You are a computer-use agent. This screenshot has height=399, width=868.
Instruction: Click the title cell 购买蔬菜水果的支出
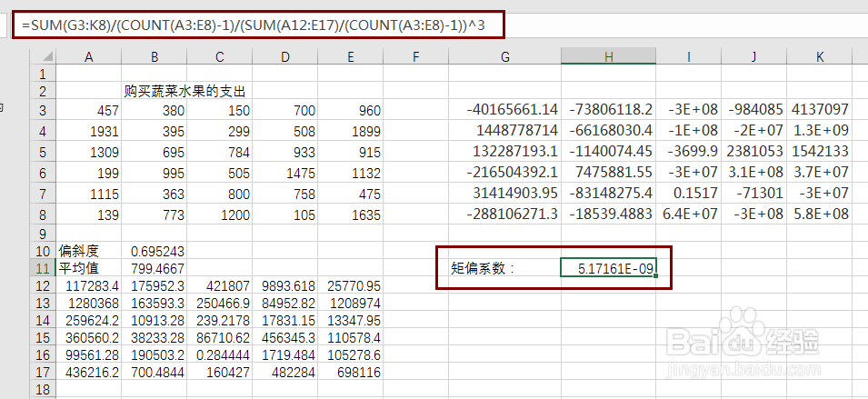[185, 91]
